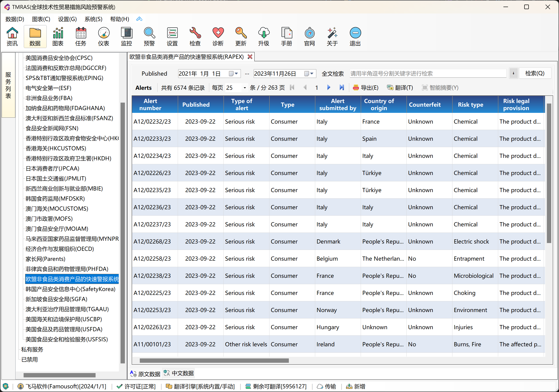Viewport: 559px width, 392px height.
Task: Jump to last page arrow
Action: click(341, 87)
